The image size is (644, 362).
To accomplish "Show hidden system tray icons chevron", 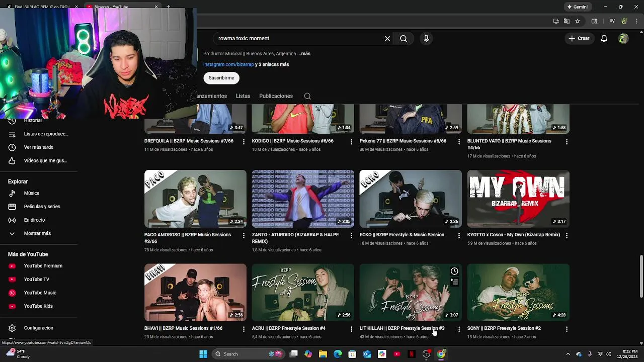I will [568, 354].
